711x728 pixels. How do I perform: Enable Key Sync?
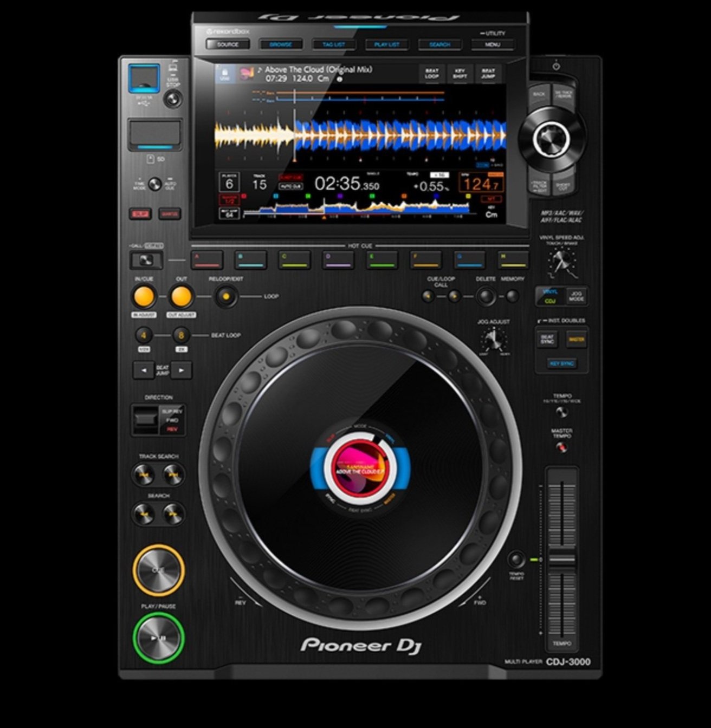pos(561,363)
